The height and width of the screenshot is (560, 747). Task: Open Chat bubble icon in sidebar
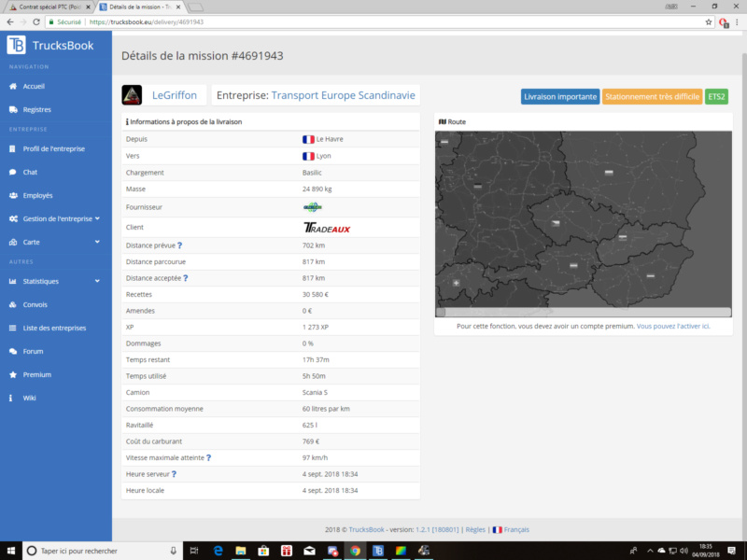tap(13, 172)
